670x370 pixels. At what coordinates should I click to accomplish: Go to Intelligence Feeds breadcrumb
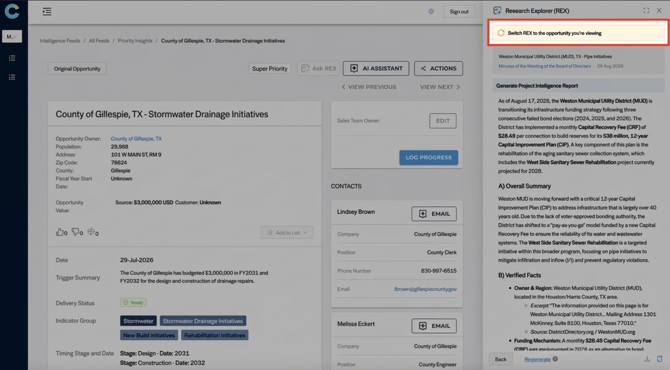pos(60,41)
